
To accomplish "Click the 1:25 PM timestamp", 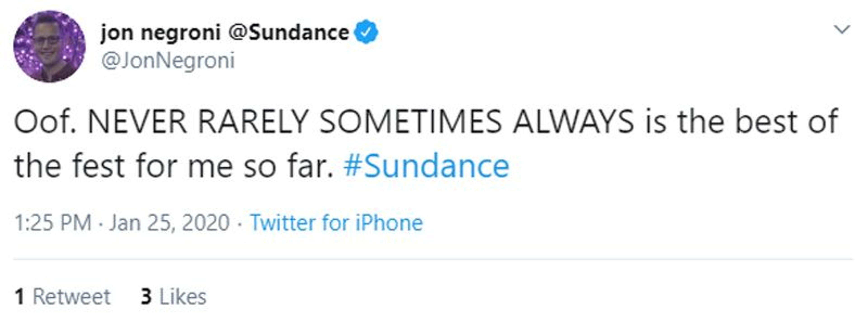I will pos(53,223).
